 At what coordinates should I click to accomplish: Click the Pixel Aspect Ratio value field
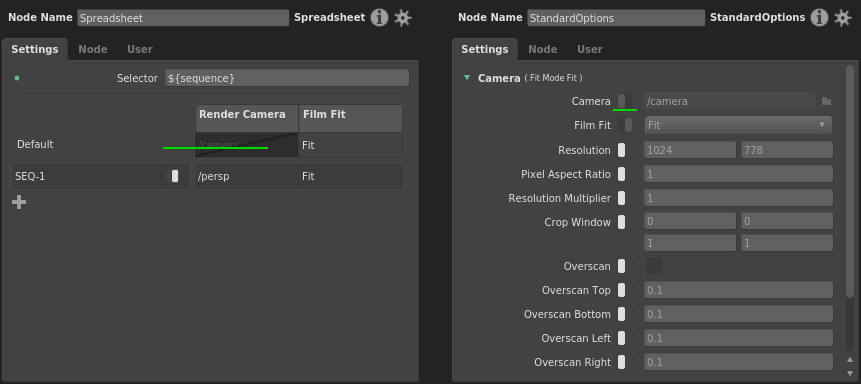tap(739, 174)
